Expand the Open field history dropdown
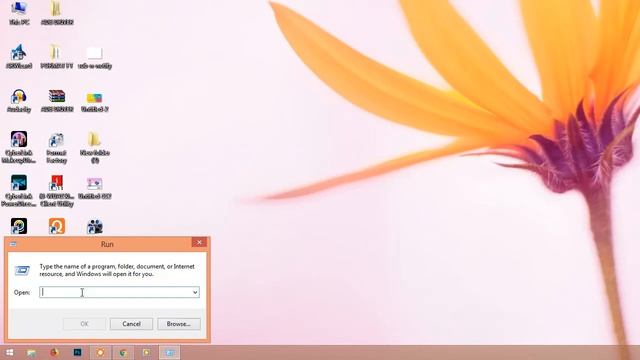The width and height of the screenshot is (640, 360). (195, 292)
